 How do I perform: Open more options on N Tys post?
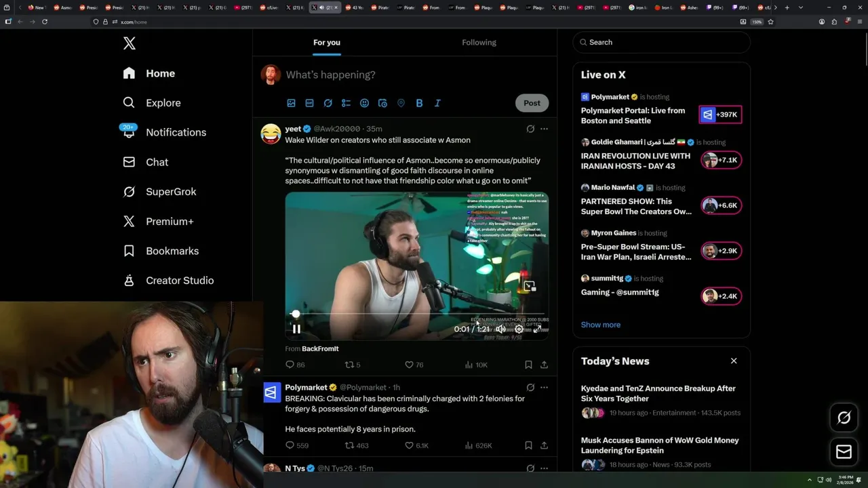coord(544,468)
